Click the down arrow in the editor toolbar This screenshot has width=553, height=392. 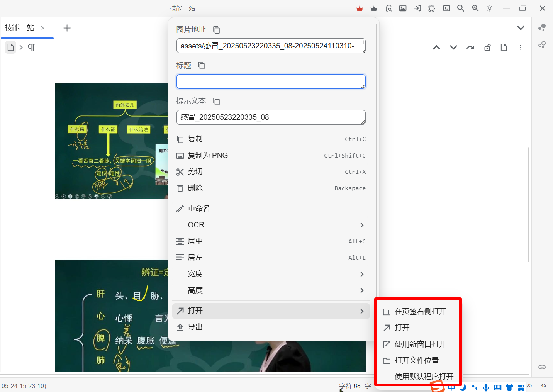[x=453, y=48]
